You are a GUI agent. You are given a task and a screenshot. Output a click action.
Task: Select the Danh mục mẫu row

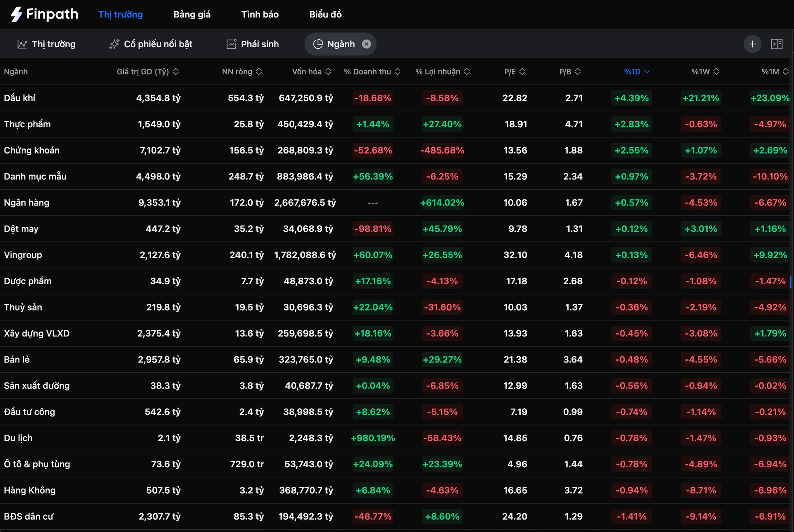(395, 176)
